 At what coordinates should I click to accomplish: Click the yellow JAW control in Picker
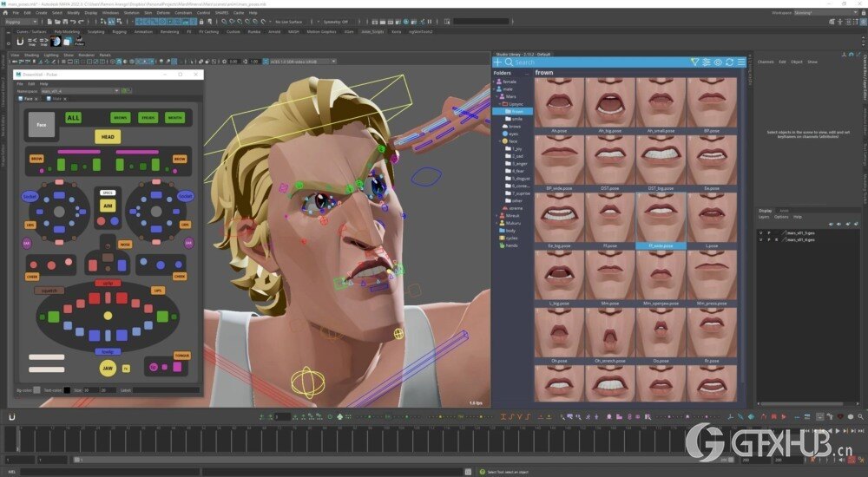click(x=108, y=368)
